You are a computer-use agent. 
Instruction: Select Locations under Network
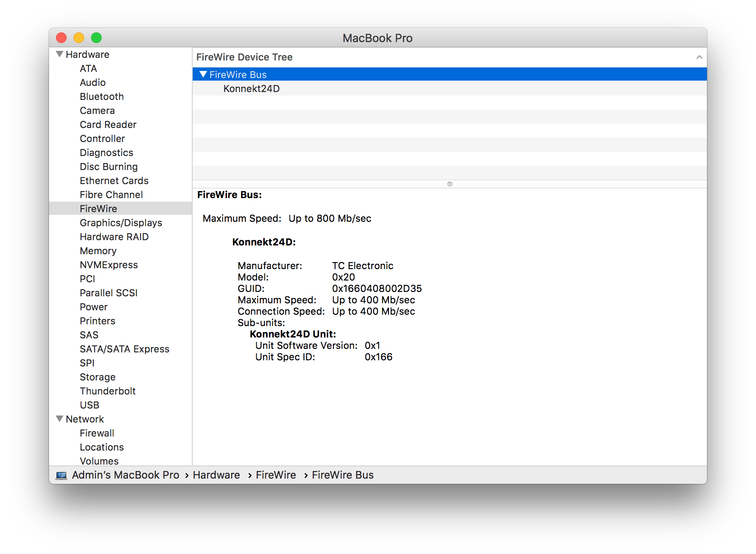(102, 447)
